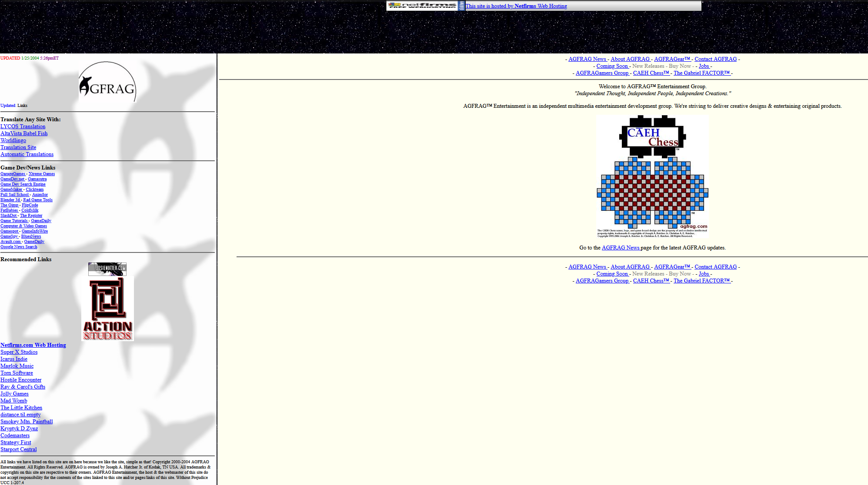Click the AGFRAGamers Group link

tap(602, 73)
